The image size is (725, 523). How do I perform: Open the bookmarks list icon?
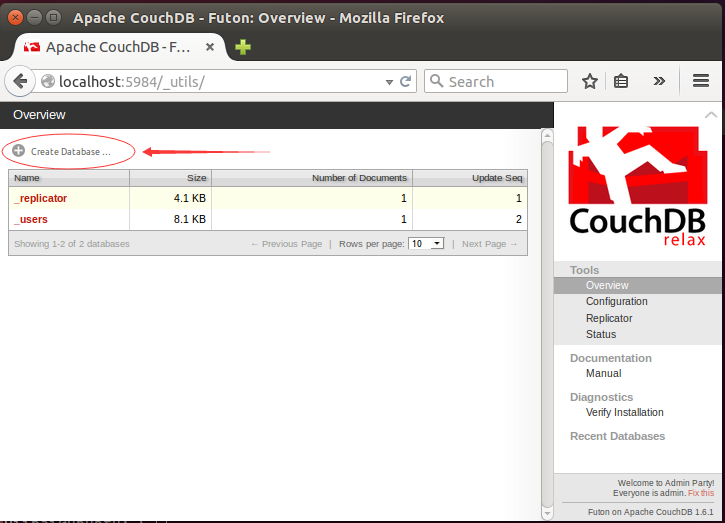coord(621,81)
